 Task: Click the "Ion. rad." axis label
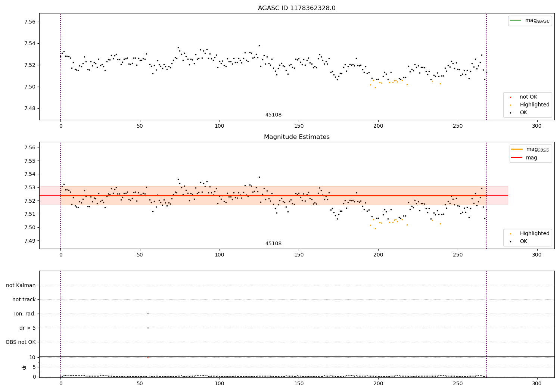pyautogui.click(x=25, y=314)
